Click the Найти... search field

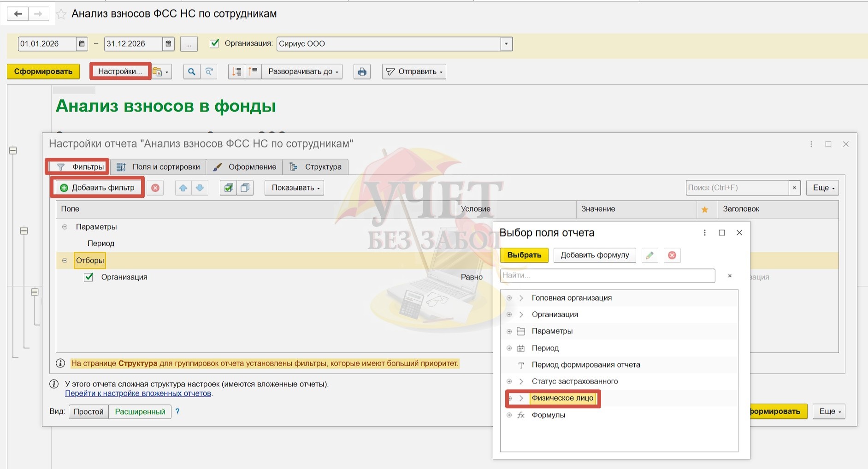tap(608, 276)
